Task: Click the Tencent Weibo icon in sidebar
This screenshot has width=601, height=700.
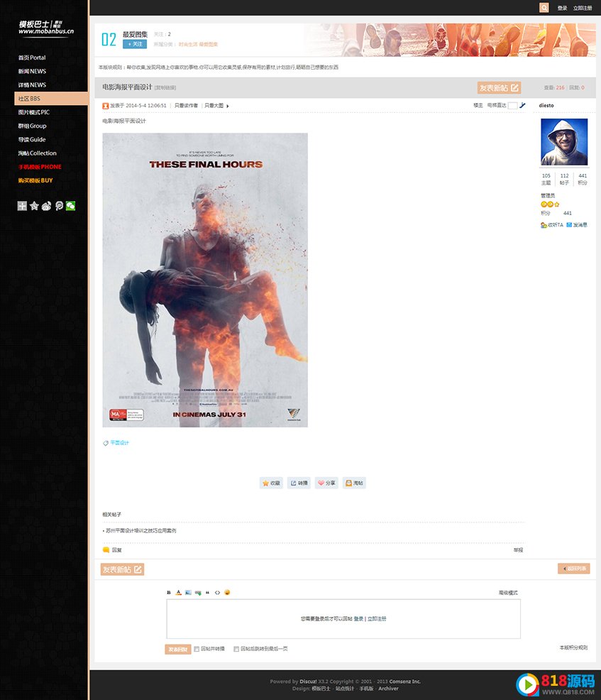Action: (x=59, y=206)
